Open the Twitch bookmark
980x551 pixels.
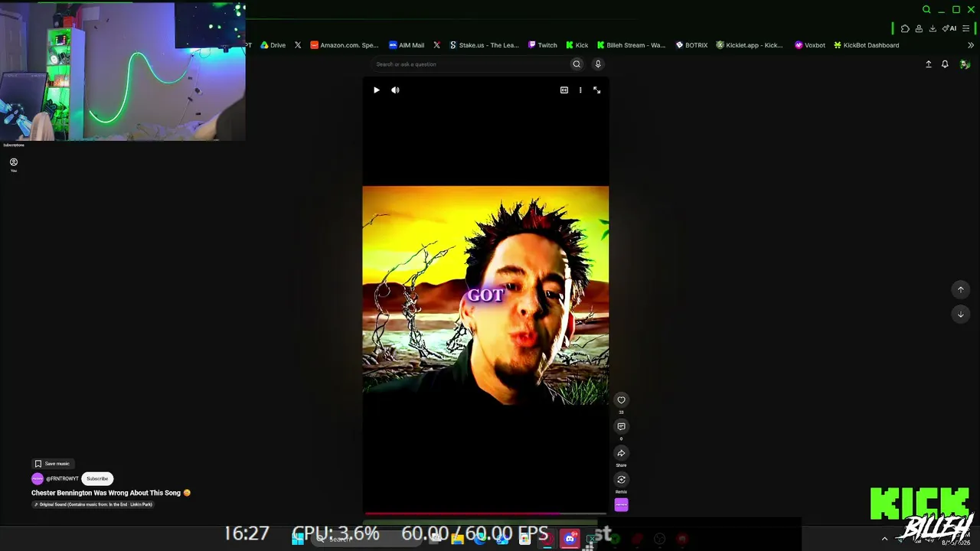543,45
